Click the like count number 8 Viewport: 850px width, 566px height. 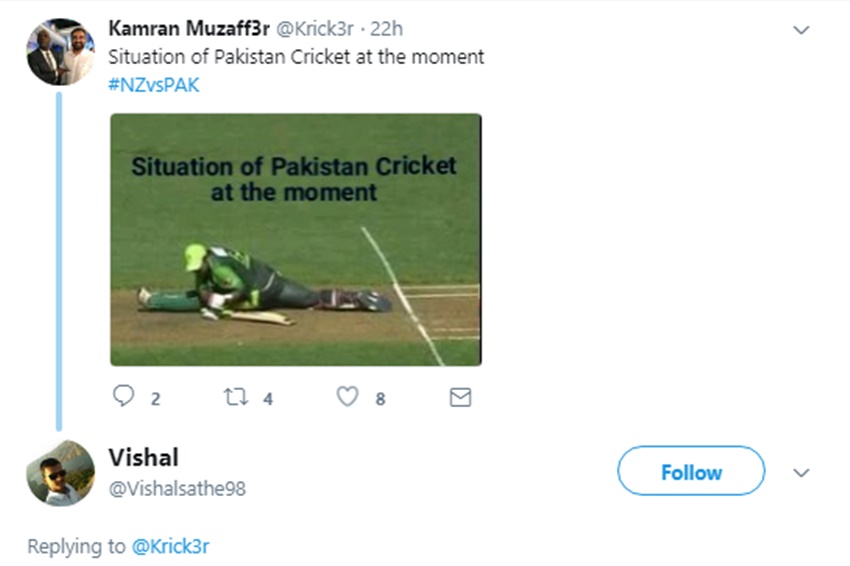tap(380, 398)
